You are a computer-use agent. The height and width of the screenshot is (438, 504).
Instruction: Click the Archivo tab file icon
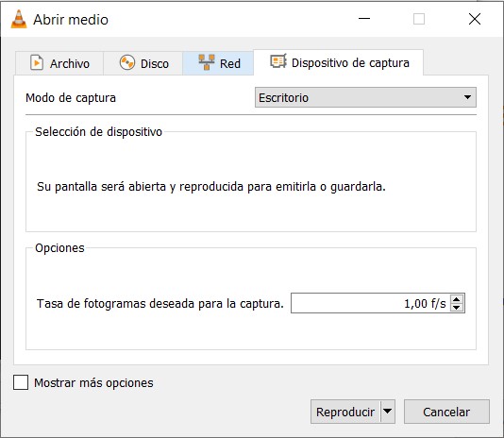tap(37, 62)
